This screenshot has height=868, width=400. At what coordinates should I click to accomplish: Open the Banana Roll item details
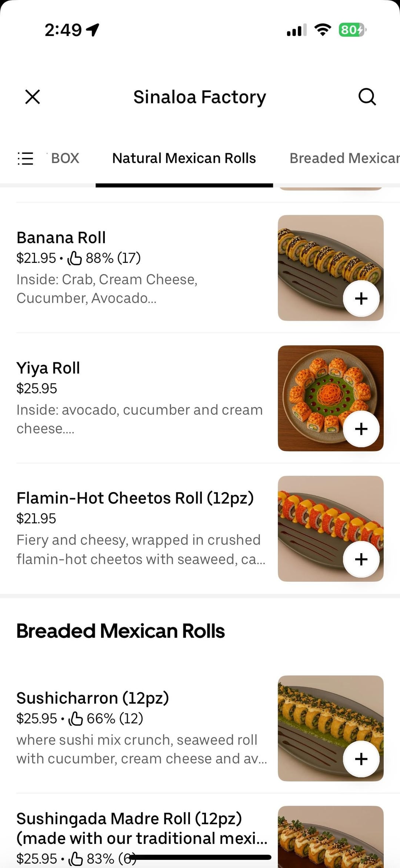pyautogui.click(x=61, y=238)
